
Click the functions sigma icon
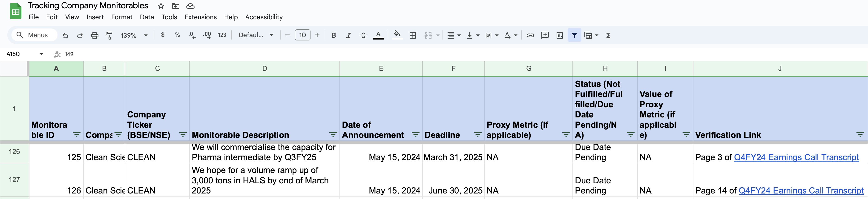608,35
